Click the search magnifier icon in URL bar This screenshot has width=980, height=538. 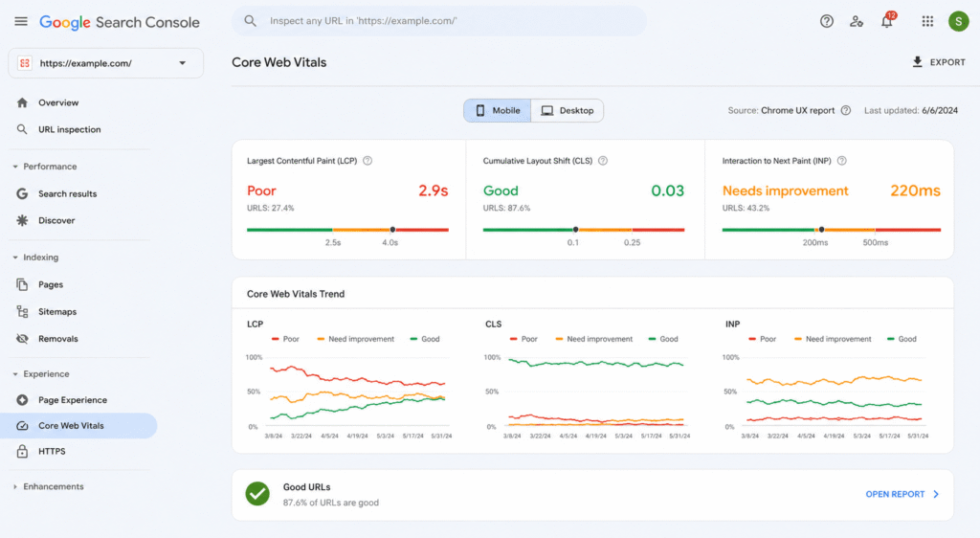point(250,21)
